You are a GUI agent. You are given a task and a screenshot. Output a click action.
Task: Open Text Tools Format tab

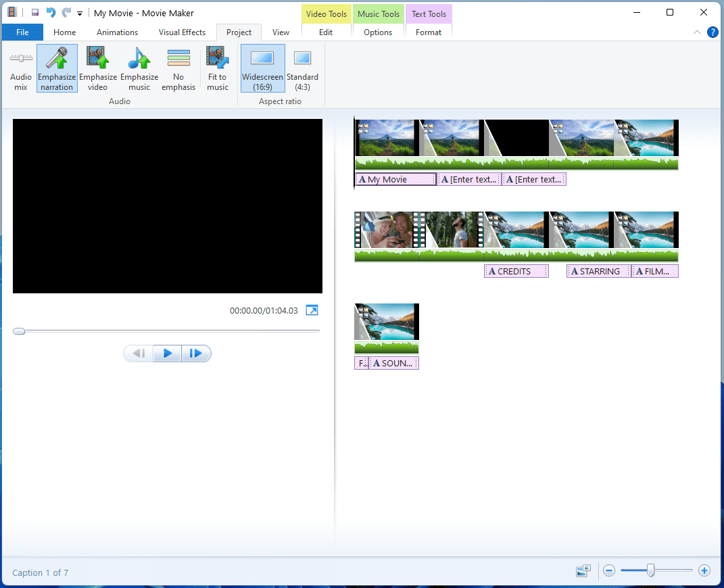429,32
